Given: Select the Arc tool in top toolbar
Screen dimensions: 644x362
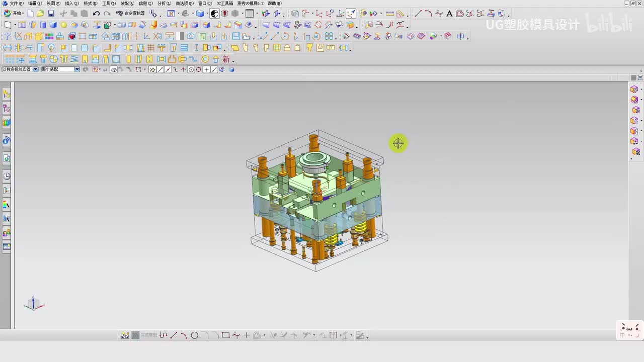Looking at the screenshot, I should (428, 14).
